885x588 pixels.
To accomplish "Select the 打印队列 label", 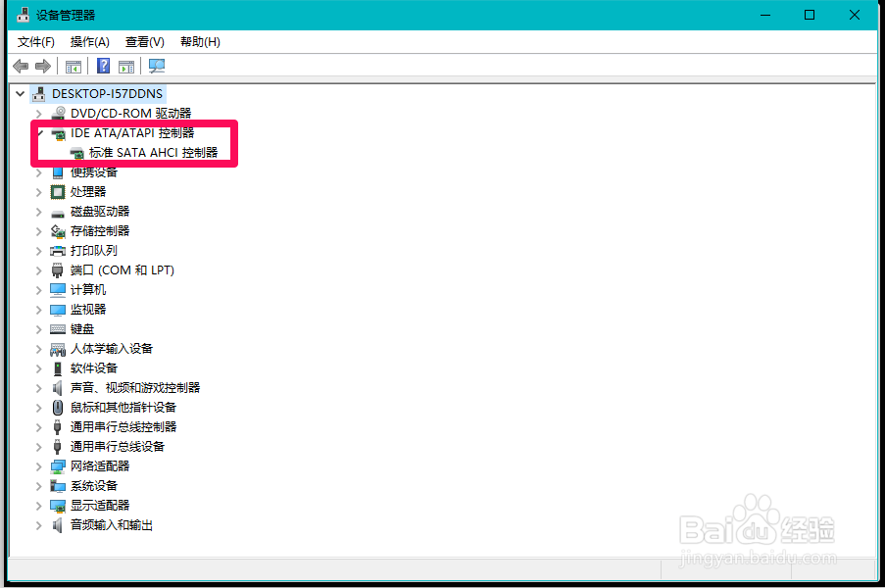I will pyautogui.click(x=94, y=251).
